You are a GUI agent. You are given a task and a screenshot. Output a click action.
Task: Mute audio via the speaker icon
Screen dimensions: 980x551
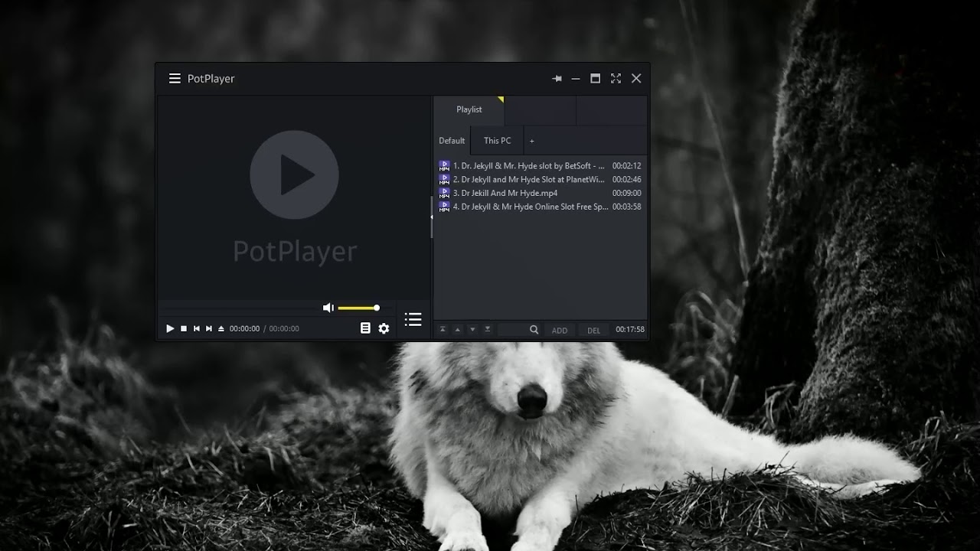pyautogui.click(x=328, y=308)
